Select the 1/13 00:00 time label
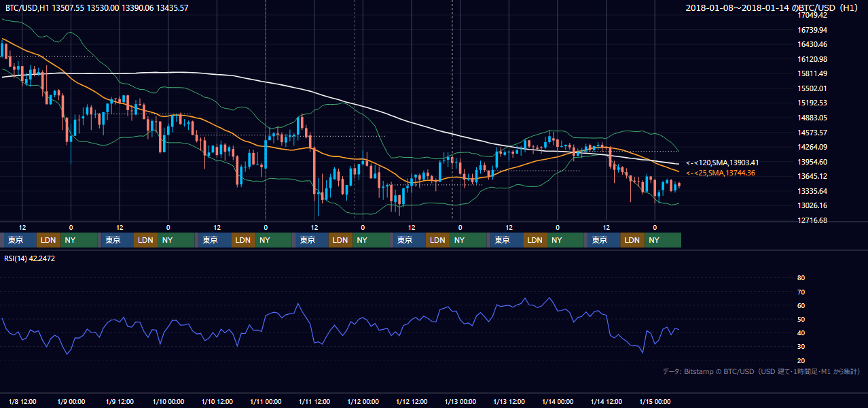The height and width of the screenshot is (408, 868). coord(460,401)
